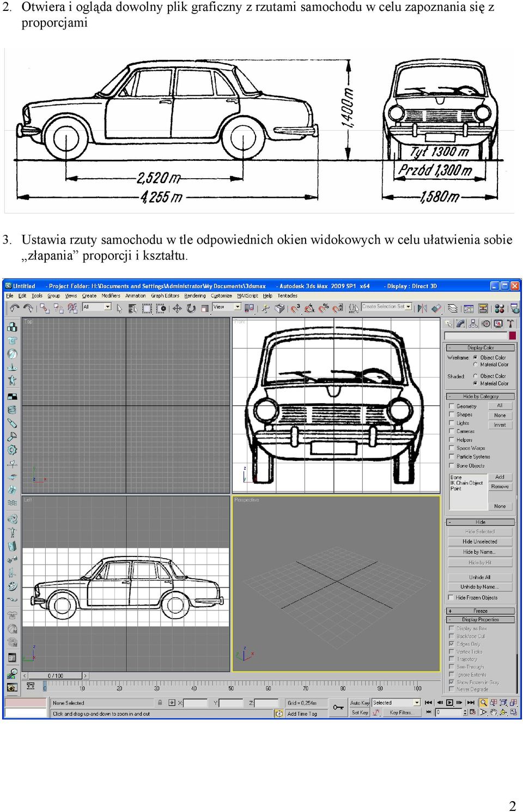Click the 0 / 100 time slider
The width and height of the screenshot is (523, 812).
pyautogui.click(x=55, y=676)
